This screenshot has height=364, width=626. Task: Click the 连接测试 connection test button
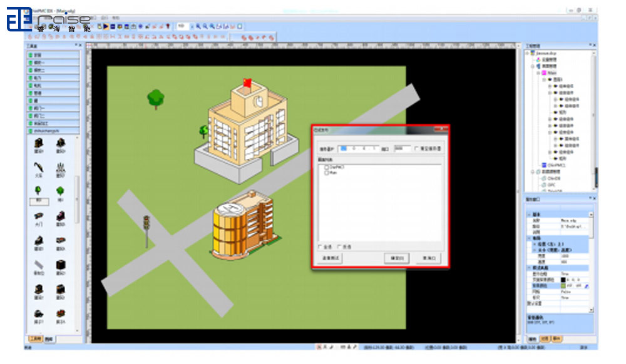click(x=331, y=258)
